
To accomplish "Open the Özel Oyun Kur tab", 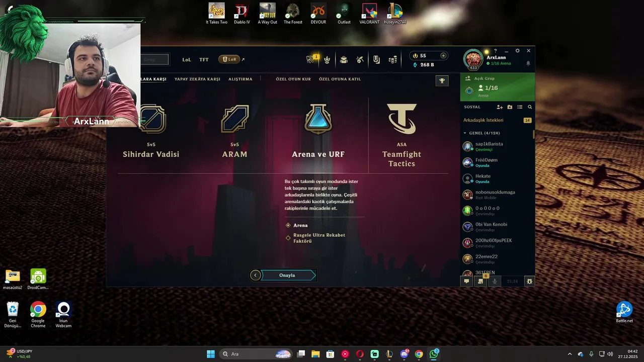I will pyautogui.click(x=293, y=79).
